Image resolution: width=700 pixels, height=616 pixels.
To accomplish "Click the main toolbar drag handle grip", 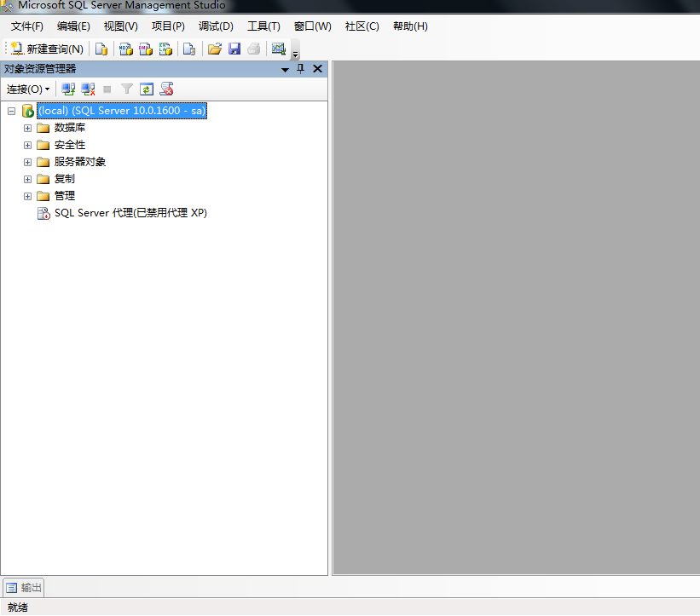I will (x=5, y=49).
